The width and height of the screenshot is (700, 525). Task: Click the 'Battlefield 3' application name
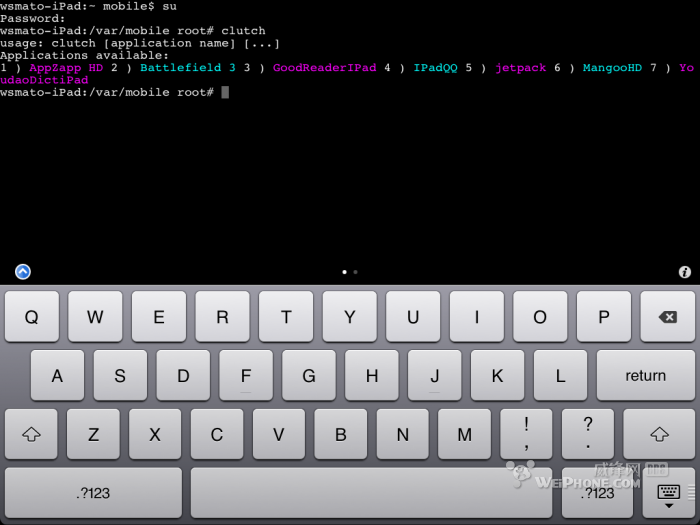tap(188, 68)
